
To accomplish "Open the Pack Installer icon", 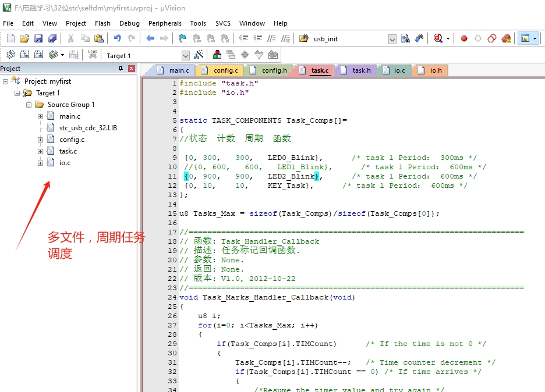I will 273,55.
